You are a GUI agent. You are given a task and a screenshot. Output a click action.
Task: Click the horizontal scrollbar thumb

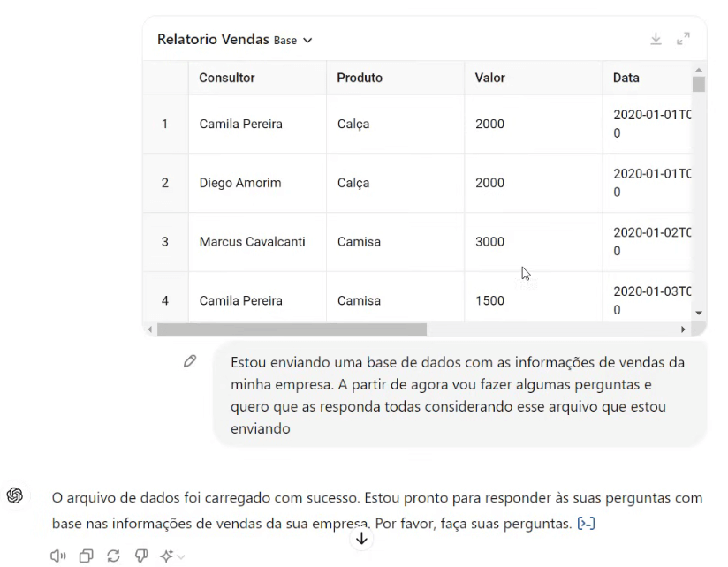coord(292,329)
